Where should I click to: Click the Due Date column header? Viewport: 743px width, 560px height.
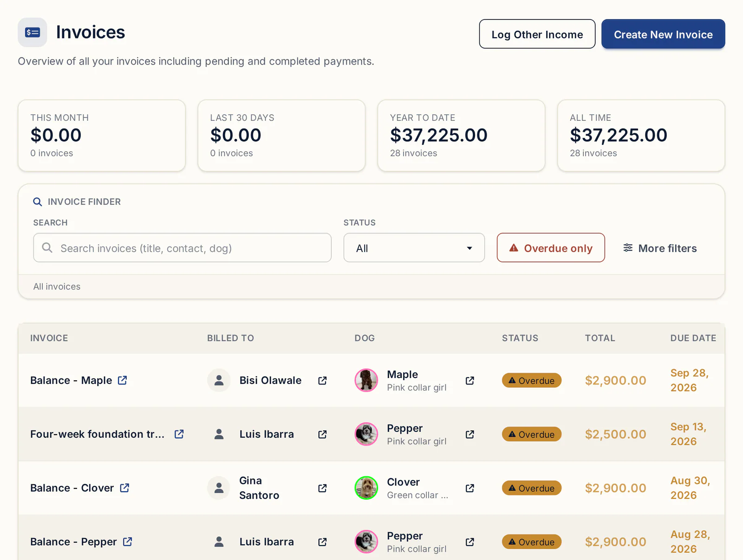(693, 338)
